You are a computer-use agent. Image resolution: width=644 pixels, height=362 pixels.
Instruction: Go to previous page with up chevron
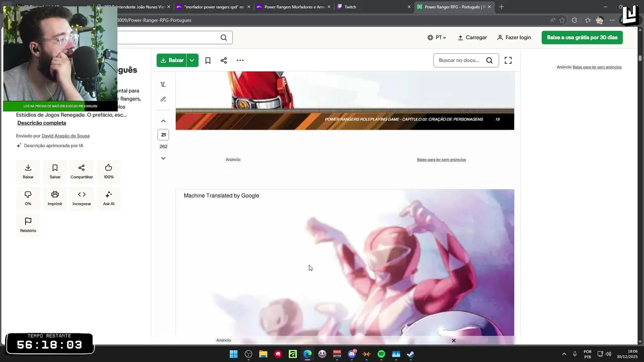pos(163,121)
